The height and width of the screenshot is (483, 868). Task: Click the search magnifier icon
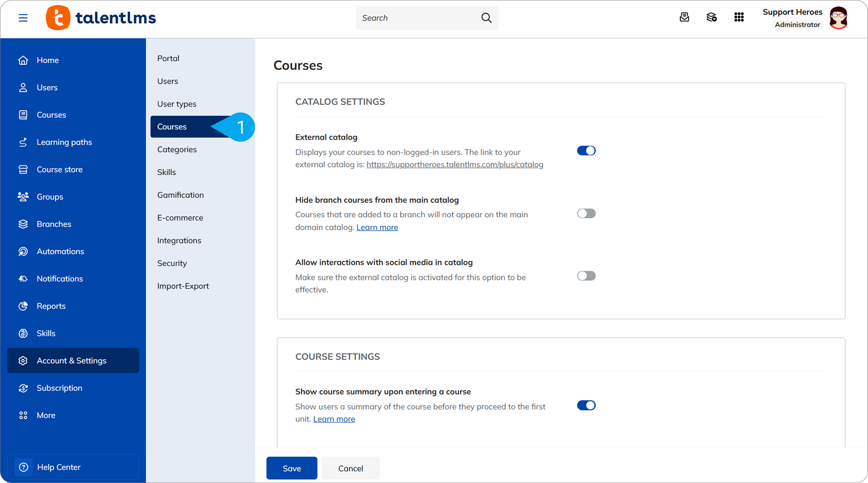tap(486, 18)
